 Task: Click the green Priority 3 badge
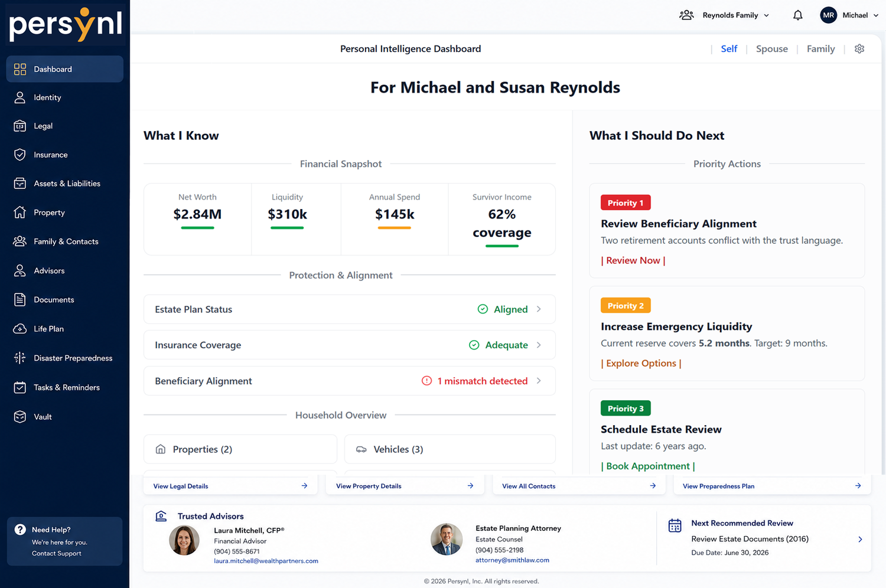pos(626,408)
